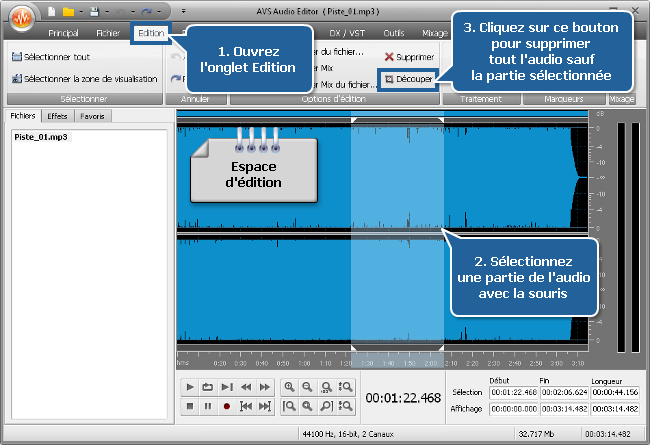Click the 2:30 mark on timeline ruler
Viewport: 650px width, 445px height.
point(493,364)
